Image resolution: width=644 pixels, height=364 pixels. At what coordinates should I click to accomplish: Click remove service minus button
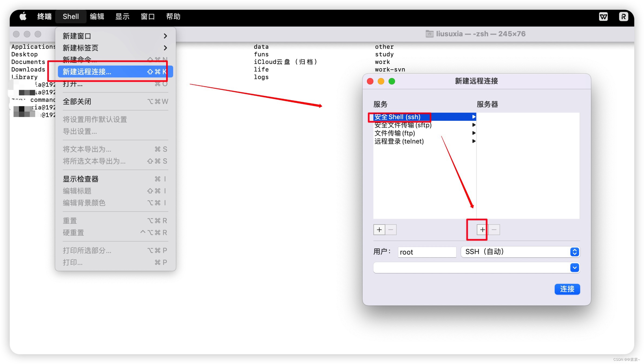coord(391,229)
